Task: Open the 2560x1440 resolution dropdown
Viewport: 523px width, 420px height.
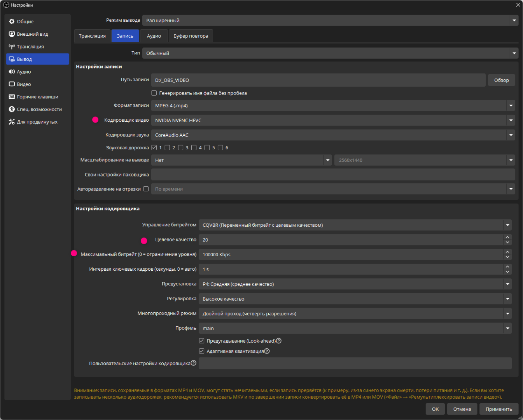Action: (425, 160)
